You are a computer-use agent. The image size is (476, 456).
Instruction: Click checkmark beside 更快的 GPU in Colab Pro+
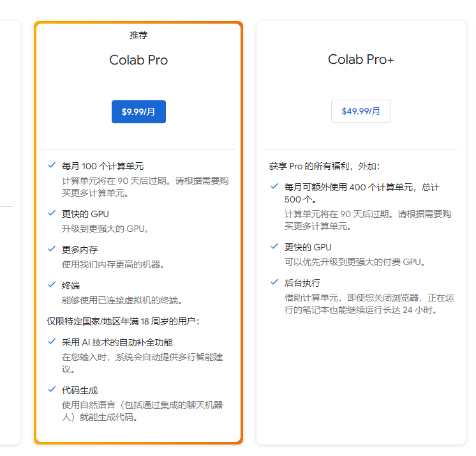274,247
